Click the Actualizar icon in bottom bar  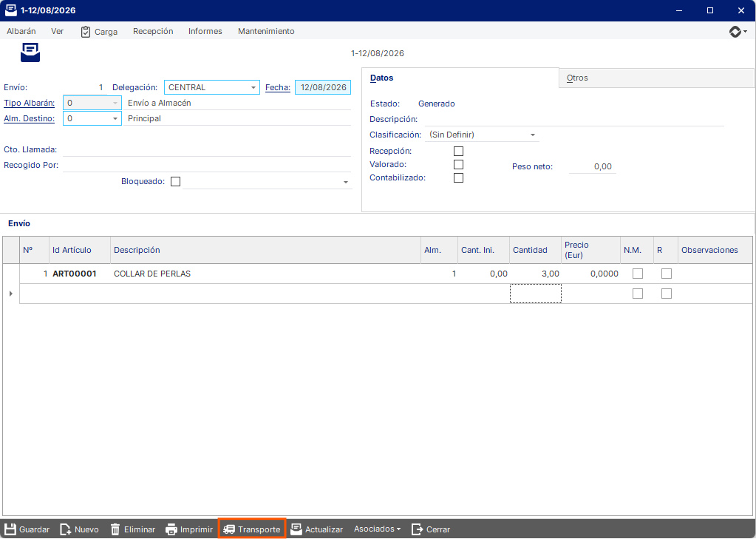296,529
